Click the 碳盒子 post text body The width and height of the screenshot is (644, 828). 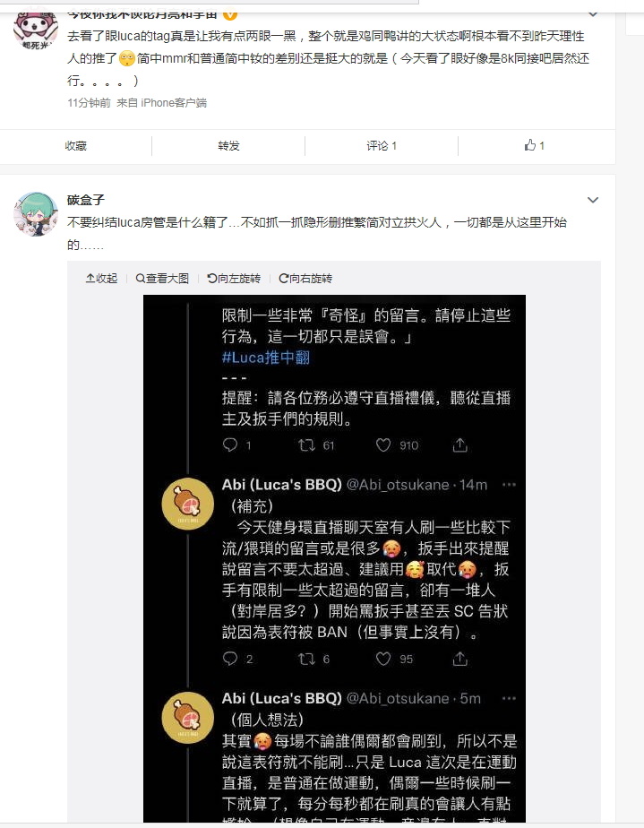317,233
